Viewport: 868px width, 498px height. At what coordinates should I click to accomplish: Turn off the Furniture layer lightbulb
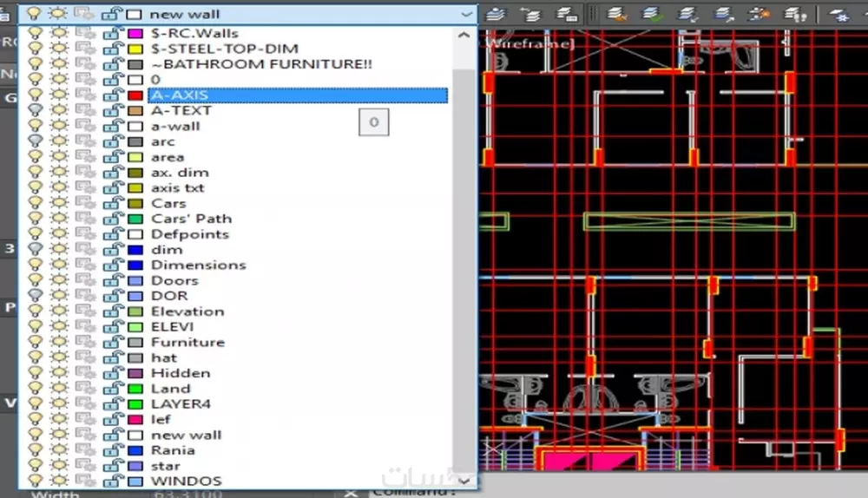click(x=35, y=342)
